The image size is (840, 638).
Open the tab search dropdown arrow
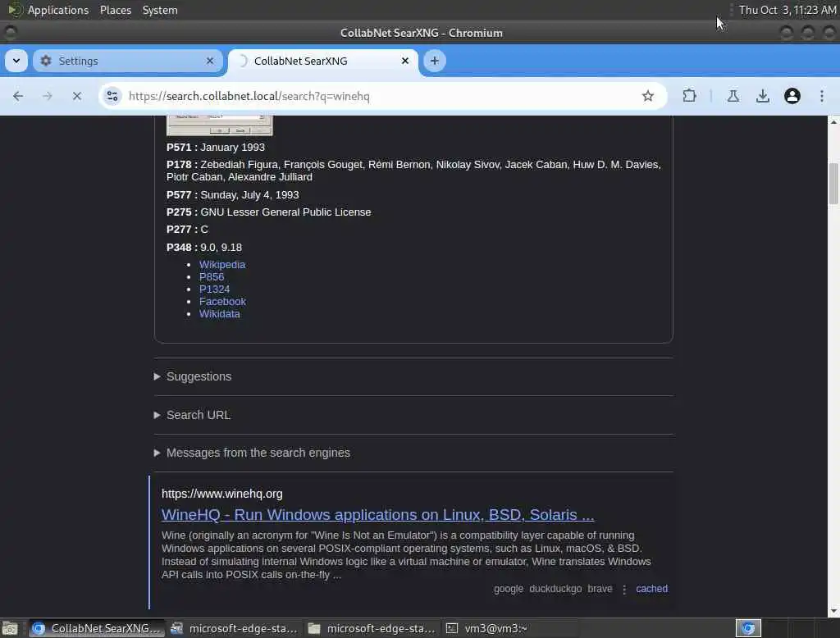[x=16, y=61]
